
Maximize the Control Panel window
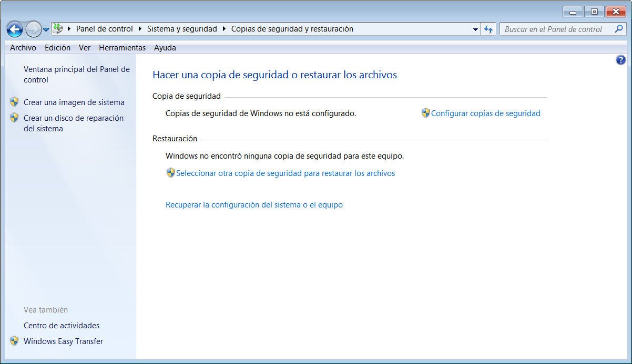[x=594, y=12]
